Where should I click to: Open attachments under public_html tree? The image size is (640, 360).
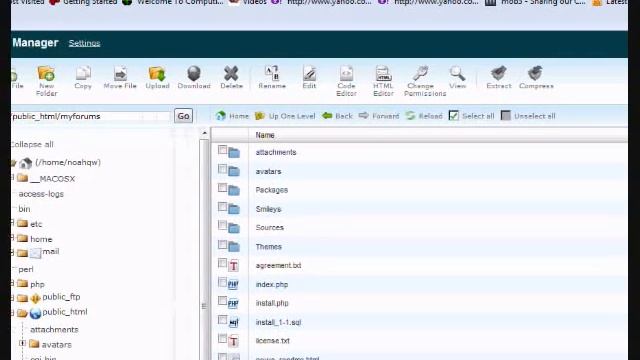coord(54,330)
